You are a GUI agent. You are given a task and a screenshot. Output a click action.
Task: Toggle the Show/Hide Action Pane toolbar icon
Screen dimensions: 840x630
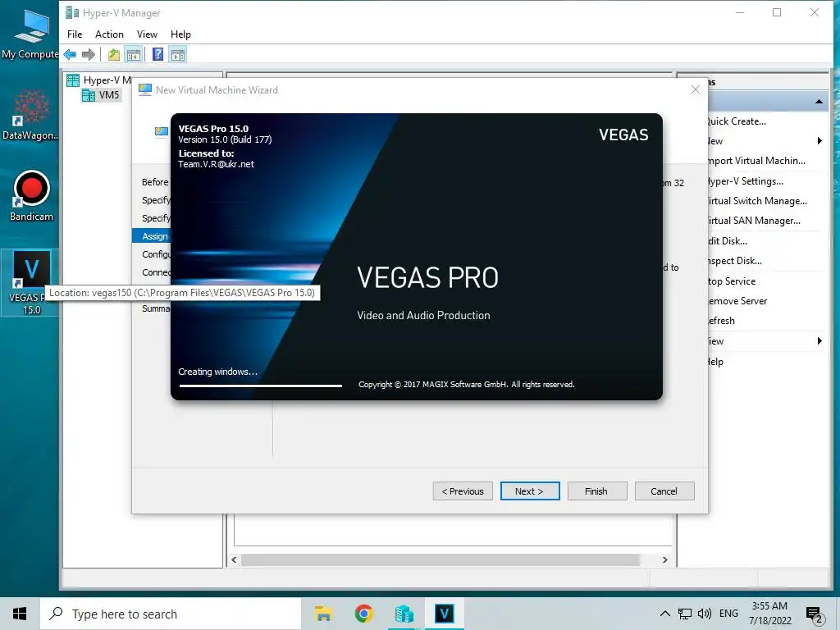point(178,54)
